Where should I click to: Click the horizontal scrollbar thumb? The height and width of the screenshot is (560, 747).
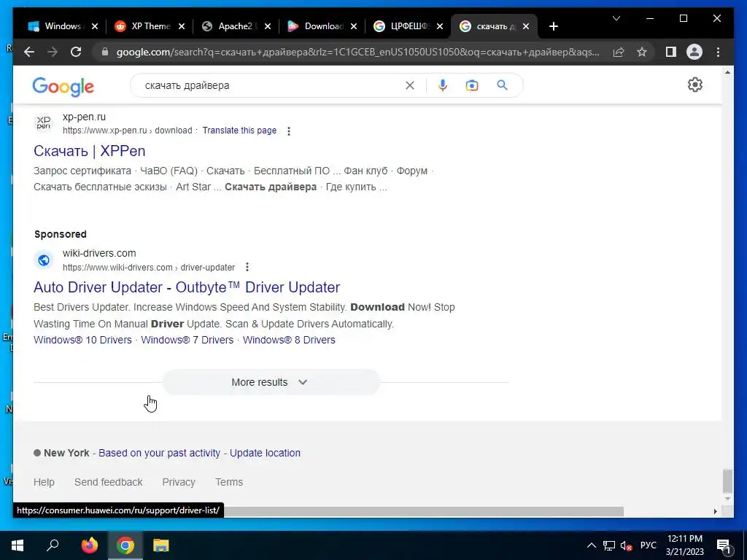(x=423, y=511)
